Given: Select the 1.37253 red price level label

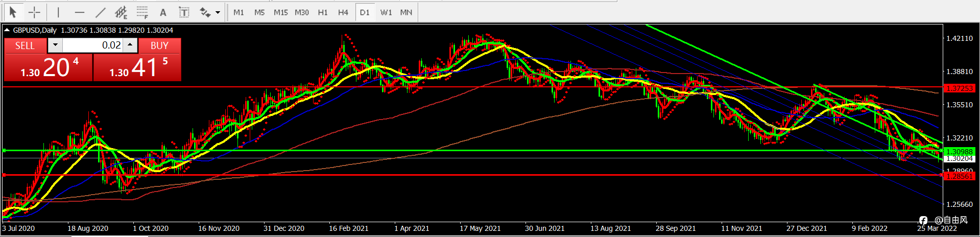Looking at the screenshot, I should click(960, 88).
